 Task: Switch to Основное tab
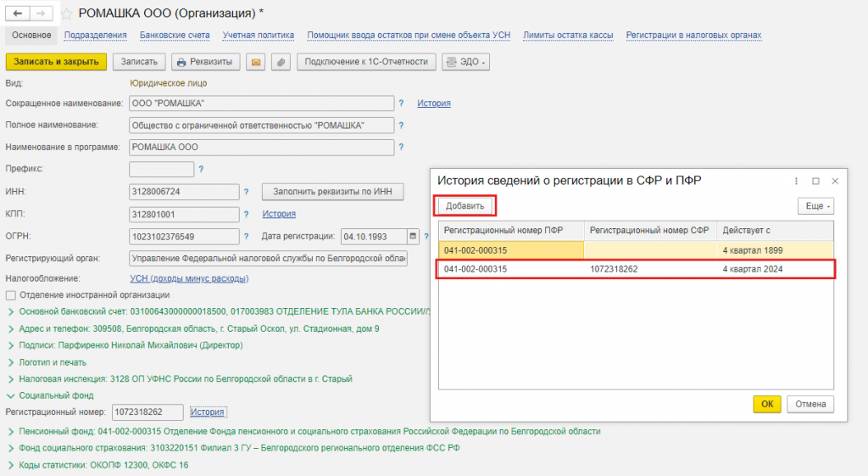click(31, 36)
